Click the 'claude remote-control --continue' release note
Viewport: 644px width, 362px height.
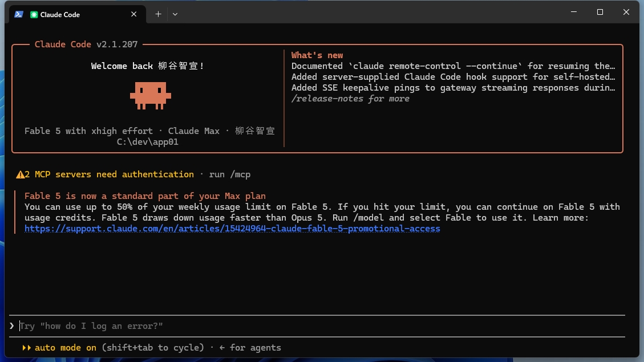(453, 66)
